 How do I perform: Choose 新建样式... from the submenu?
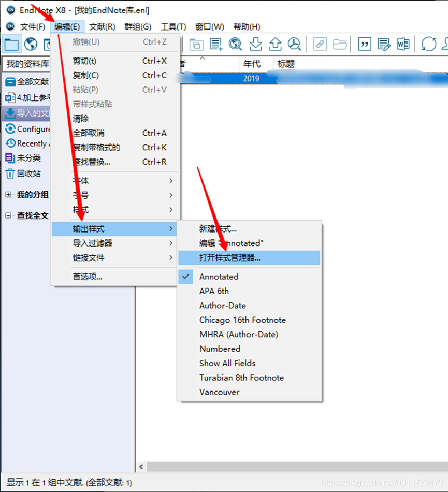[250, 229]
